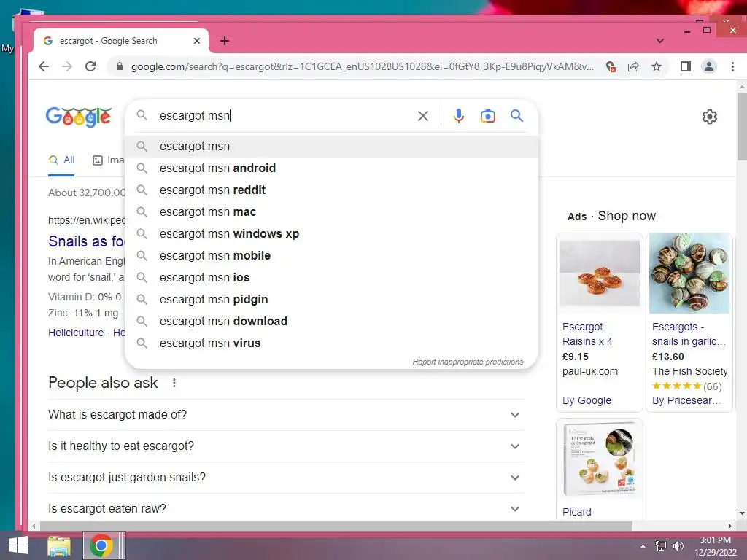Click the vertical page scrollbar thumb

tap(742, 127)
